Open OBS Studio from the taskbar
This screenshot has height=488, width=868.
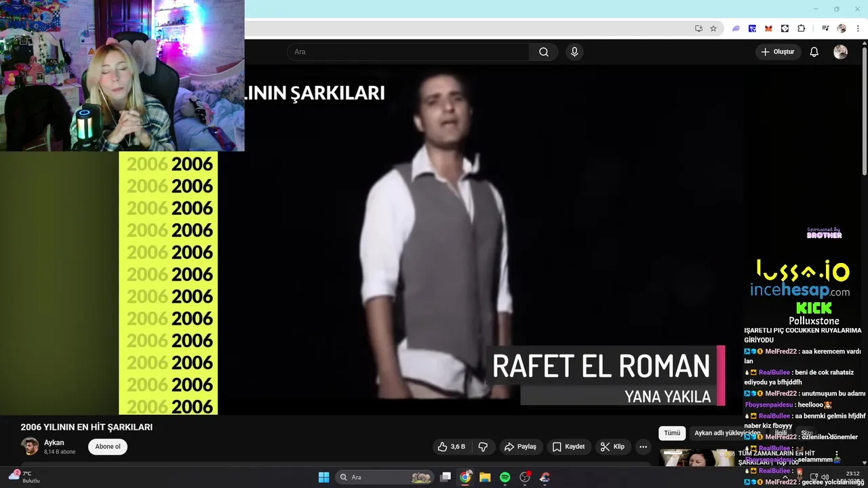(525, 477)
